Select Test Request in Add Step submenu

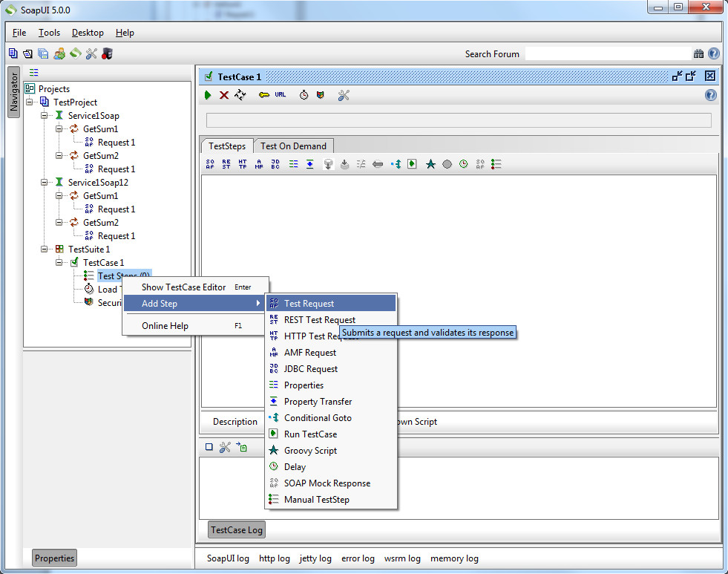point(331,304)
